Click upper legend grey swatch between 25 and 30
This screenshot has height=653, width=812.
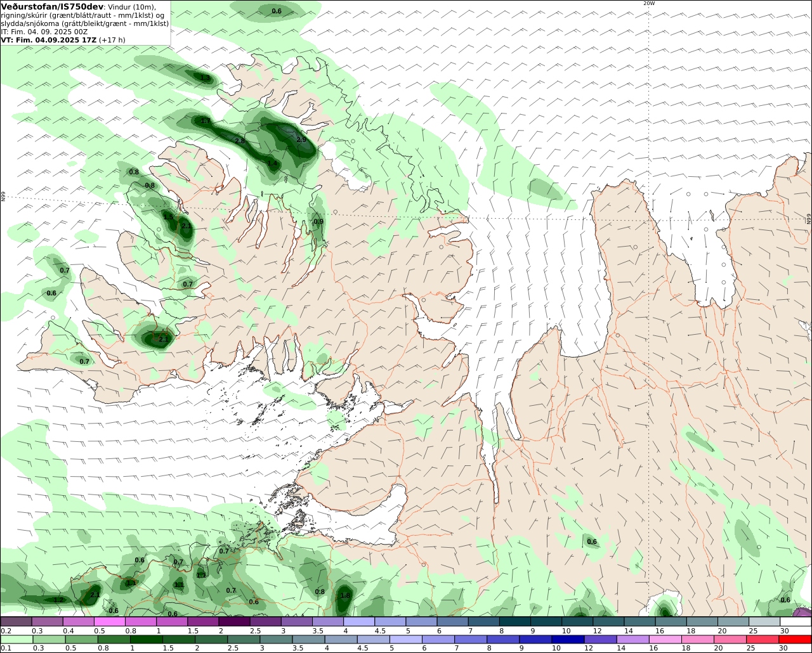(x=764, y=621)
